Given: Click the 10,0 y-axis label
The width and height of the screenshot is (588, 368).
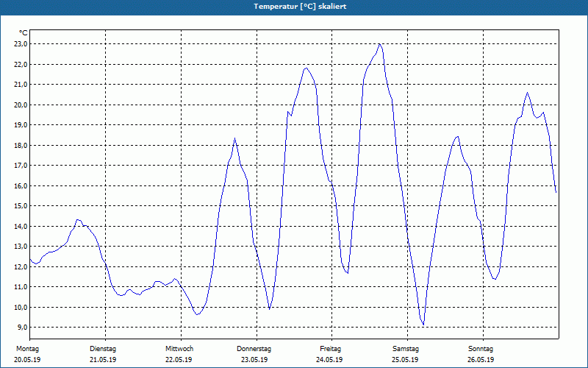Looking at the screenshot, I should click(21, 307).
